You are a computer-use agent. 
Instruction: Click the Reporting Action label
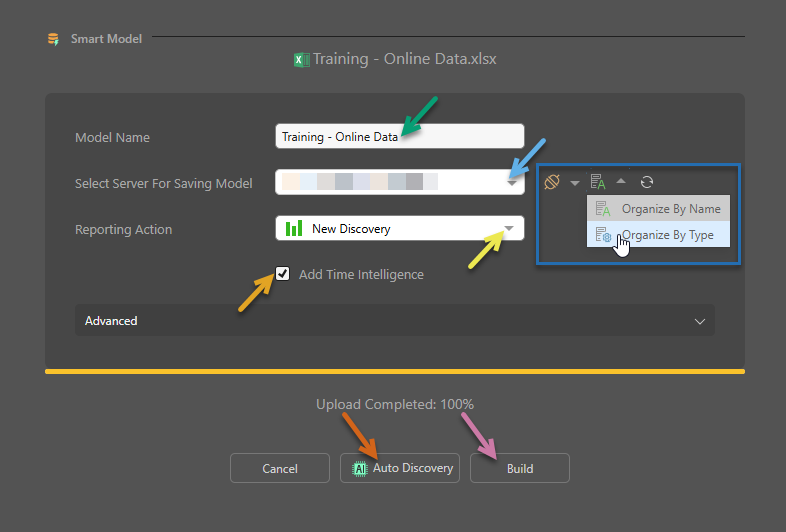123,229
